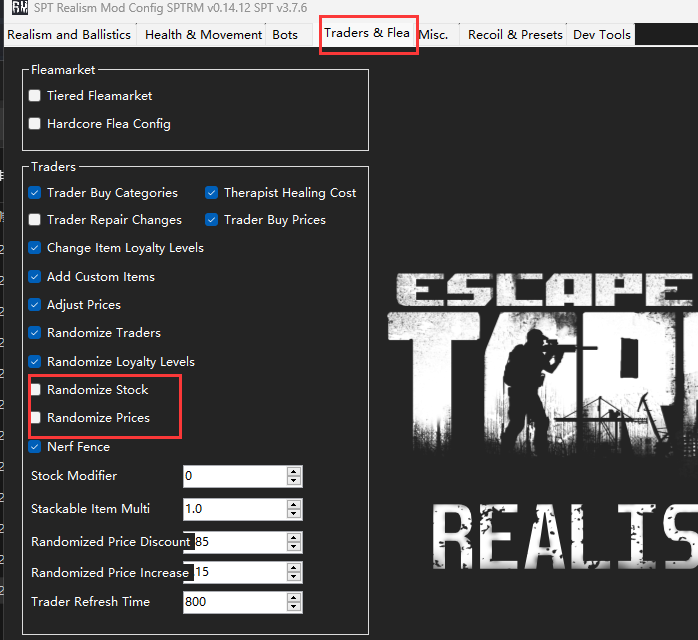The image size is (698, 640).
Task: Decrease Stackable Item Multi value
Action: (x=294, y=514)
